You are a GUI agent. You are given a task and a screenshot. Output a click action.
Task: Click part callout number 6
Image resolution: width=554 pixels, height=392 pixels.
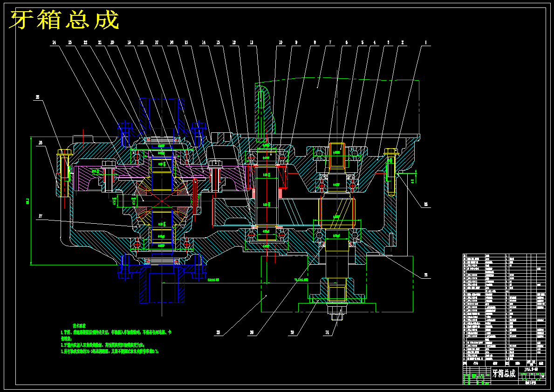(x=346, y=42)
